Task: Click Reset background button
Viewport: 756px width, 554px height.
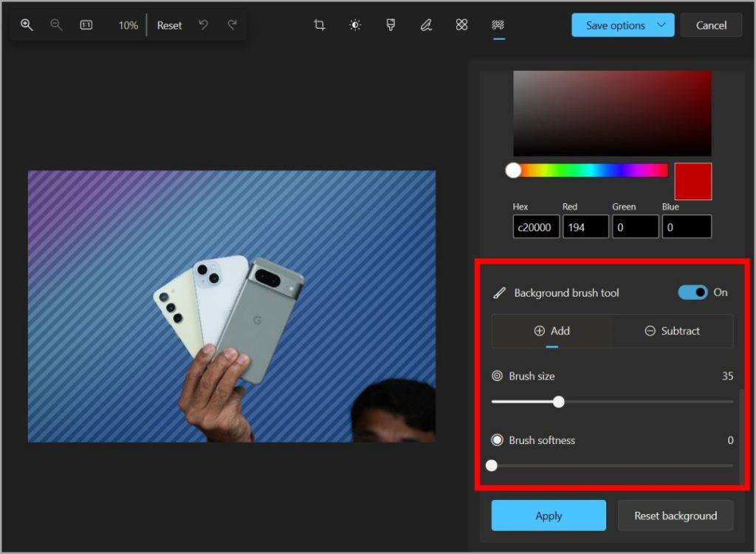Action: [676, 516]
